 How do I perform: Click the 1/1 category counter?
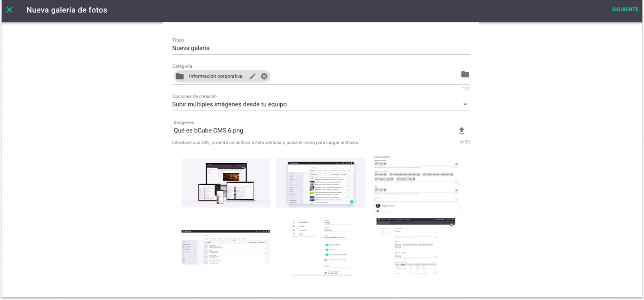click(x=466, y=89)
